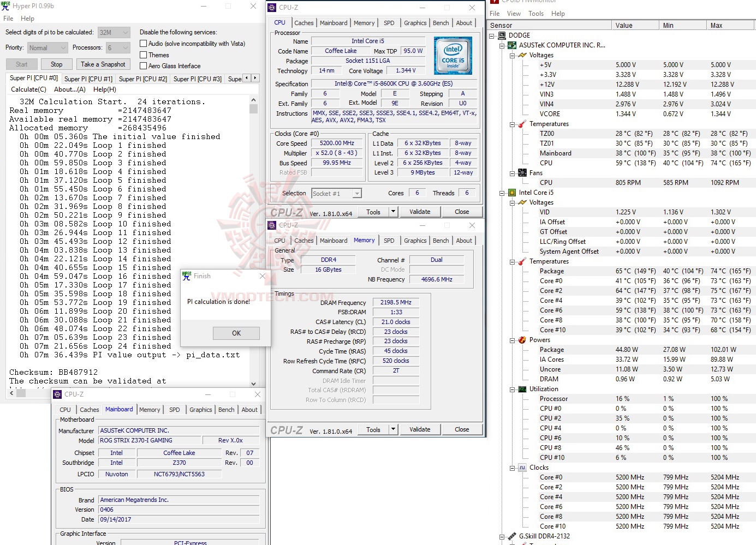The width and height of the screenshot is (756, 545).
Task: Click the Fans icon in HWMonitor tree
Action: pyautogui.click(x=522, y=173)
